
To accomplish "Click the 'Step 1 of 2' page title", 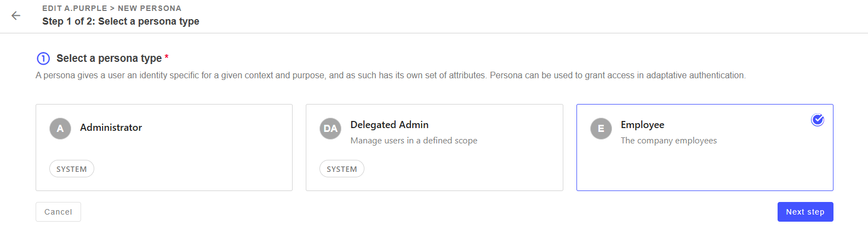I will [121, 21].
